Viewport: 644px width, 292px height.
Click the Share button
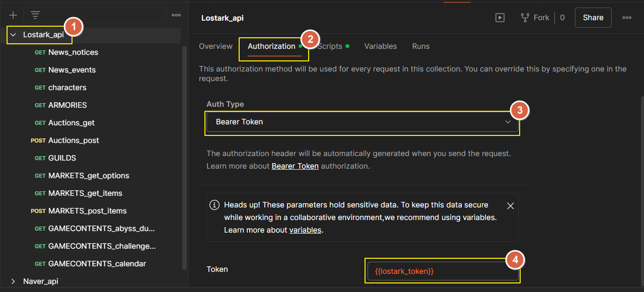pos(593,18)
